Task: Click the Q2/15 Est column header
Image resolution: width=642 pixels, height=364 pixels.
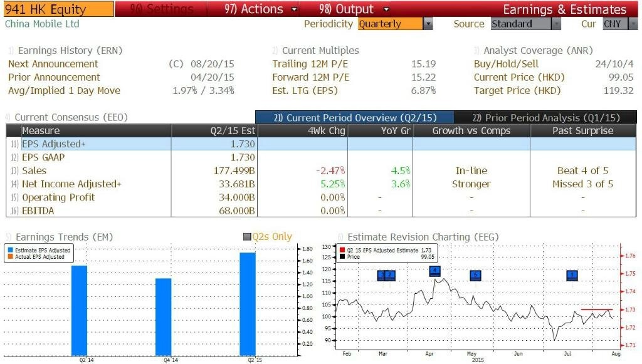Action: [x=214, y=130]
